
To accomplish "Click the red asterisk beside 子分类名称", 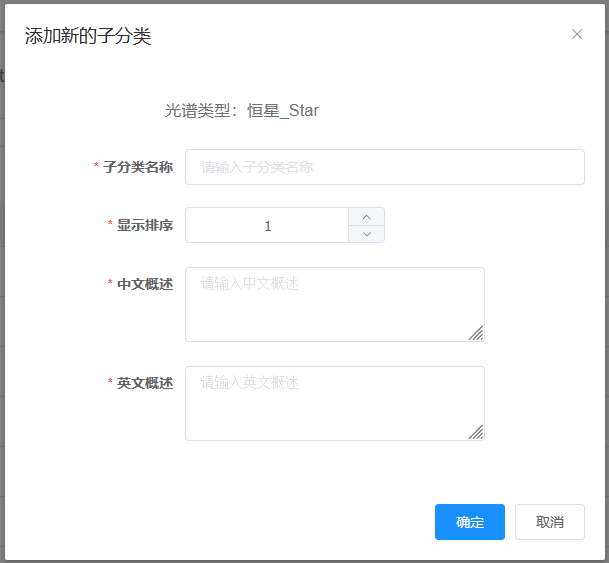I will 97,167.
